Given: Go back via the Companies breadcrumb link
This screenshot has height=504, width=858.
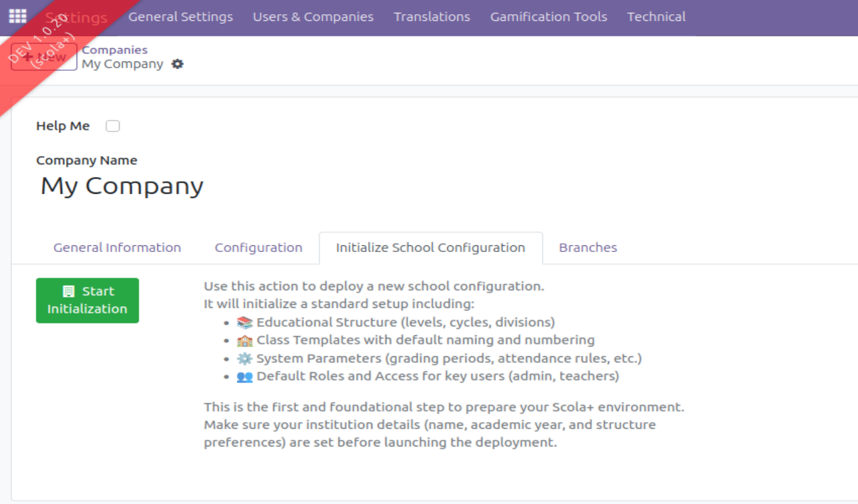Looking at the screenshot, I should [114, 50].
